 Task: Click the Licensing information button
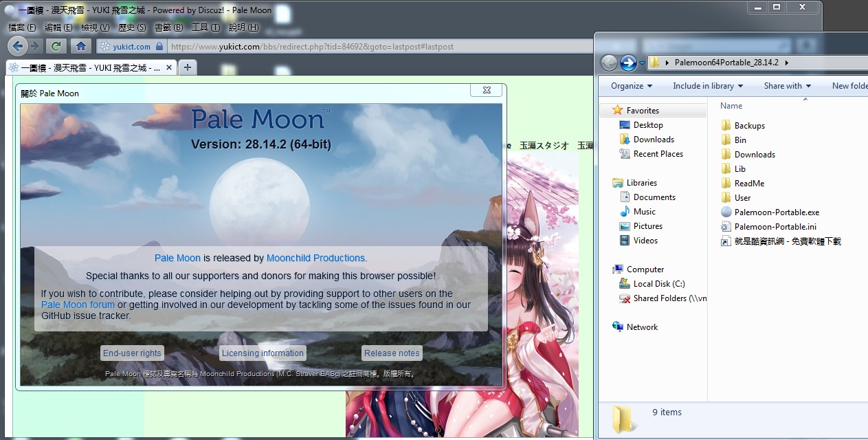[x=263, y=353]
